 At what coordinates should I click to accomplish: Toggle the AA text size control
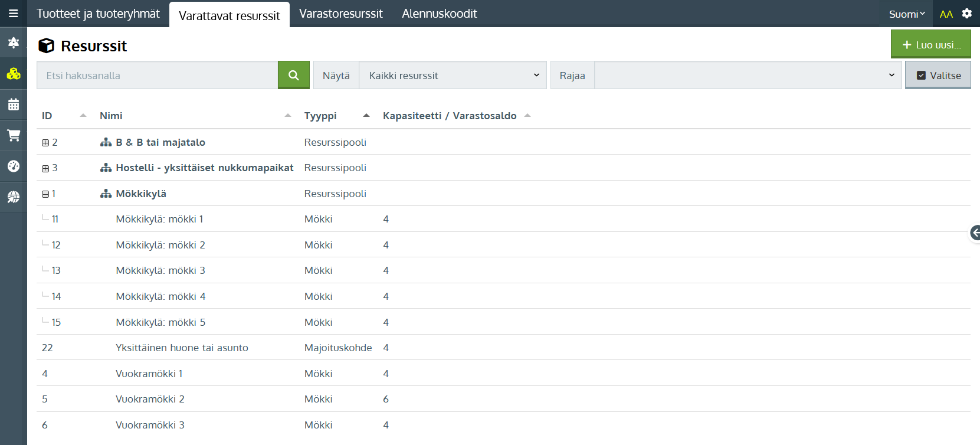point(946,14)
